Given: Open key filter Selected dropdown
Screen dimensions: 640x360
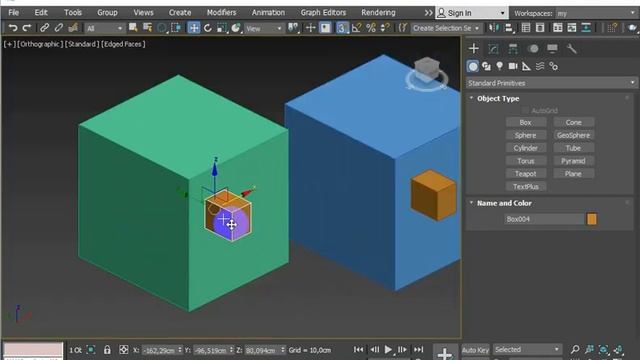Looking at the screenshot, I should 527,349.
